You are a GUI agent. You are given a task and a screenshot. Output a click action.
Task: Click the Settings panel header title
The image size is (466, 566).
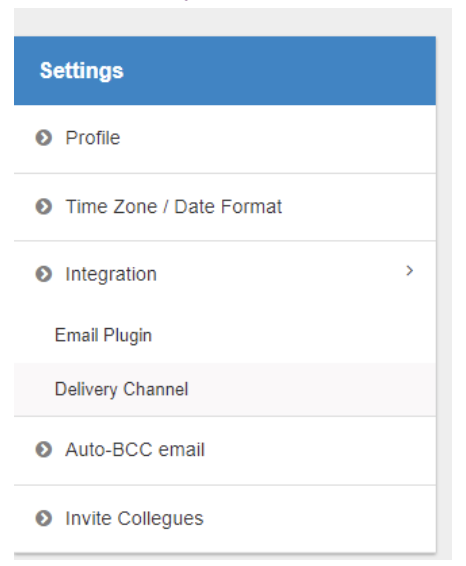[82, 70]
